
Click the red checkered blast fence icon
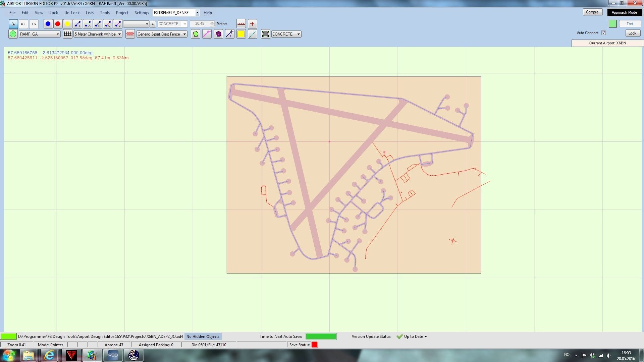(130, 34)
